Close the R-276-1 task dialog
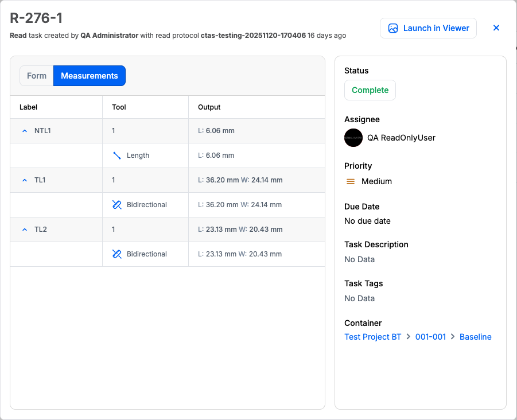 pyautogui.click(x=496, y=28)
